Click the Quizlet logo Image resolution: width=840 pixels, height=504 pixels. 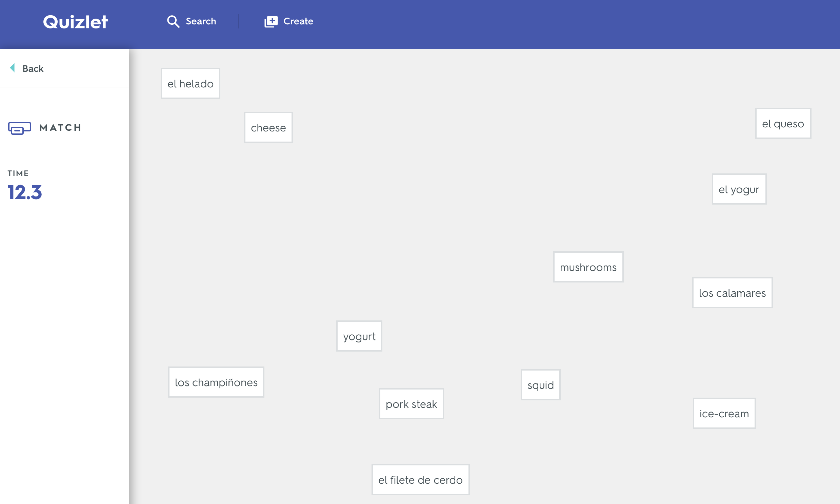(x=76, y=22)
